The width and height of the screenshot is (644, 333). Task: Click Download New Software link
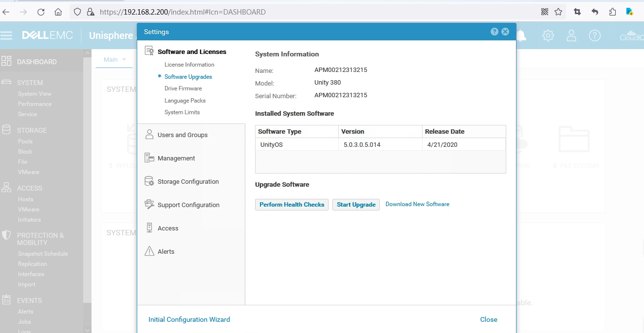pos(417,204)
